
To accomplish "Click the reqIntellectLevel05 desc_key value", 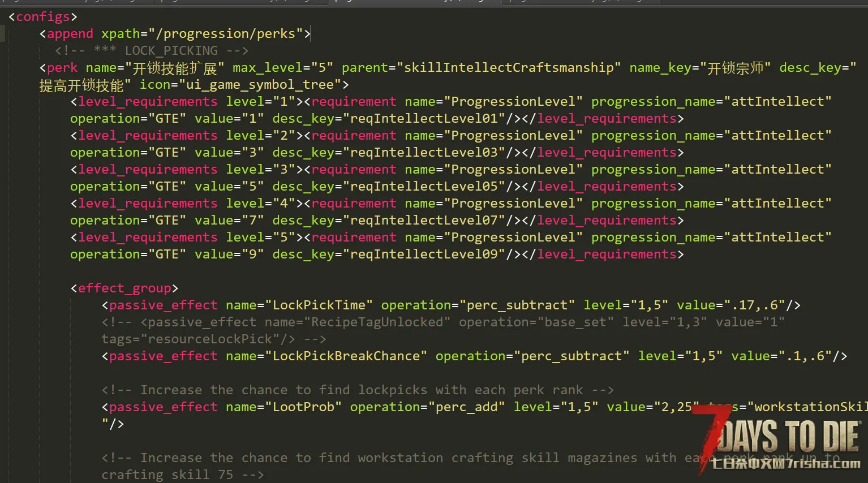I will (x=424, y=187).
